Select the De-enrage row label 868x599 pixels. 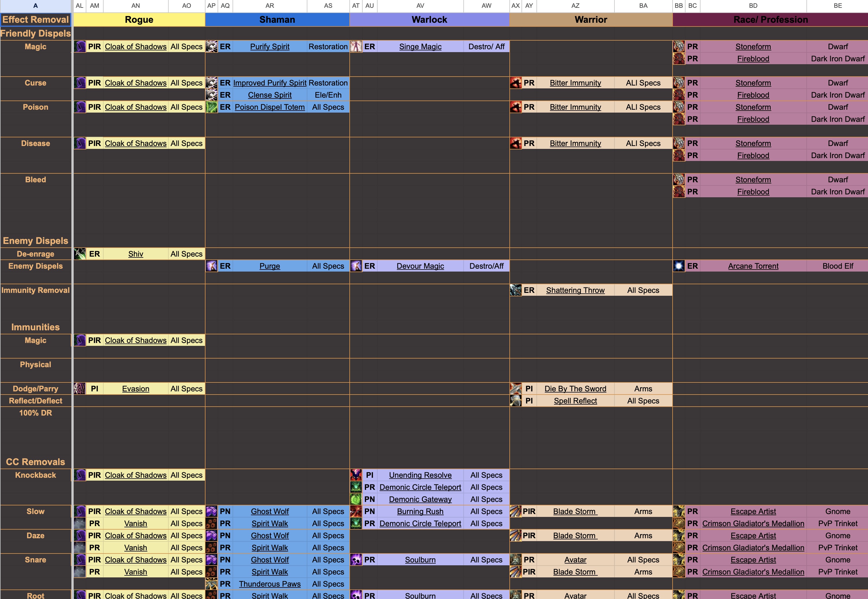pos(35,254)
